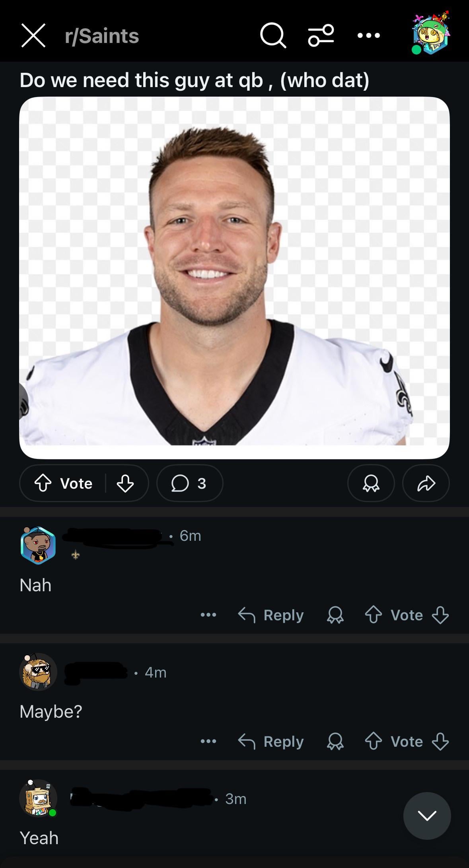Award the "Nah" comment

335,615
